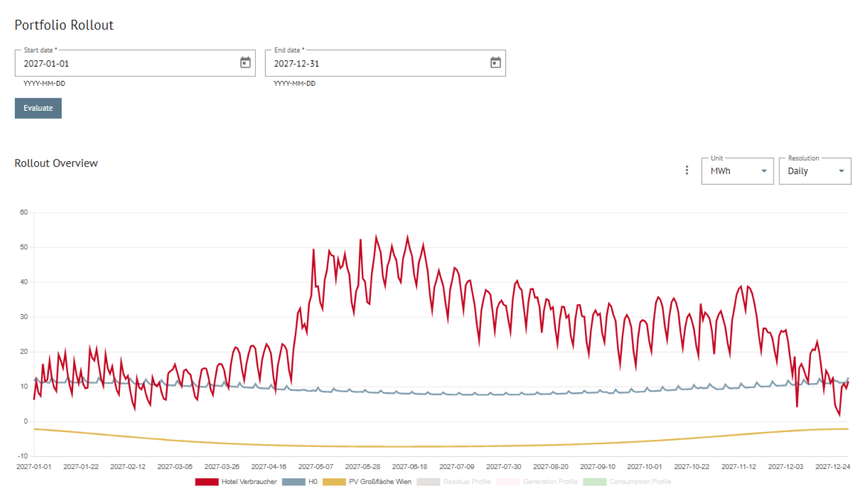
Task: Expand the Unit MWh dropdown
Action: [737, 171]
